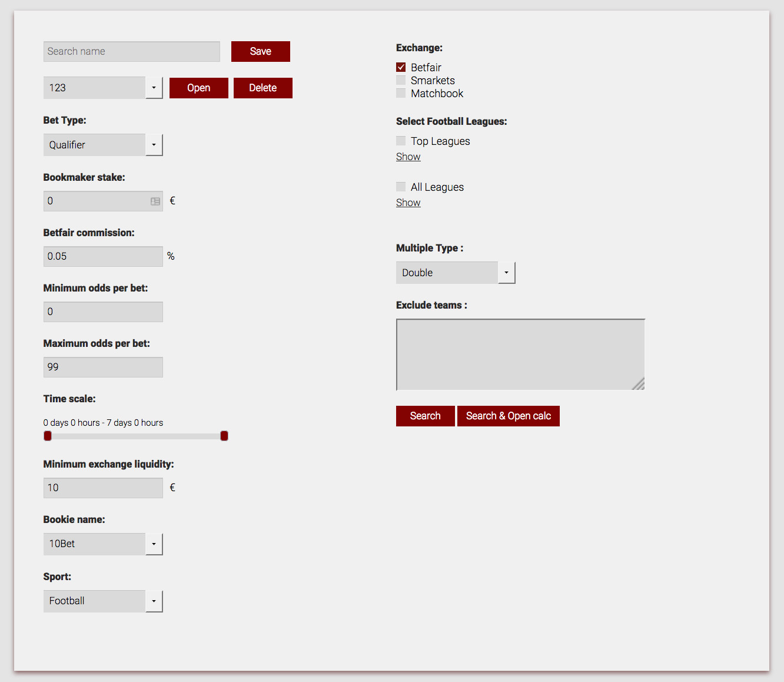Expand the Multiple Type dropdown showing Double

click(456, 273)
